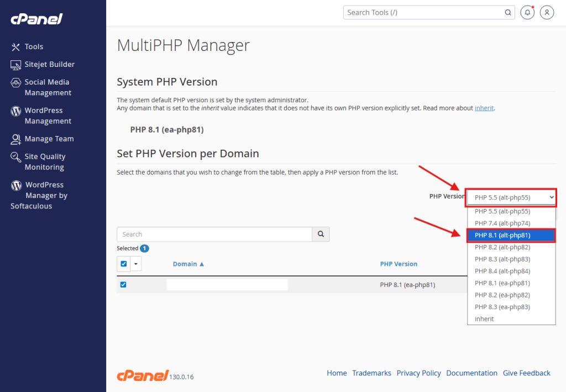Click the domain search magnifier button

(321, 234)
